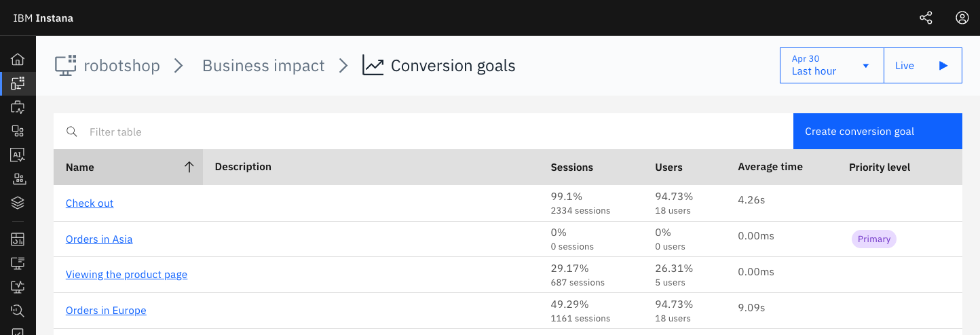The height and width of the screenshot is (335, 980).
Task: Open the Orders in Asia link
Action: point(99,239)
